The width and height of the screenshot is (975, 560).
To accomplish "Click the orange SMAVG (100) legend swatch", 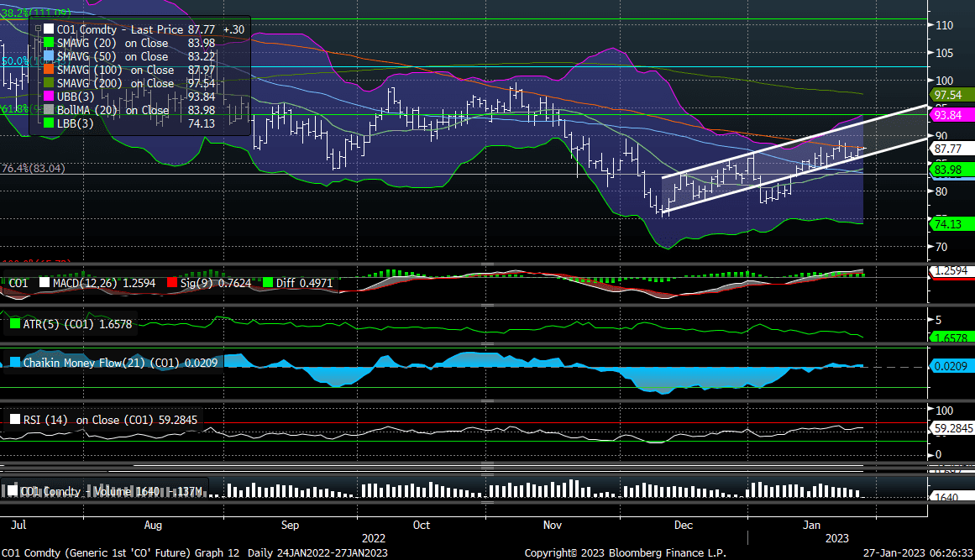I will 49,70.
